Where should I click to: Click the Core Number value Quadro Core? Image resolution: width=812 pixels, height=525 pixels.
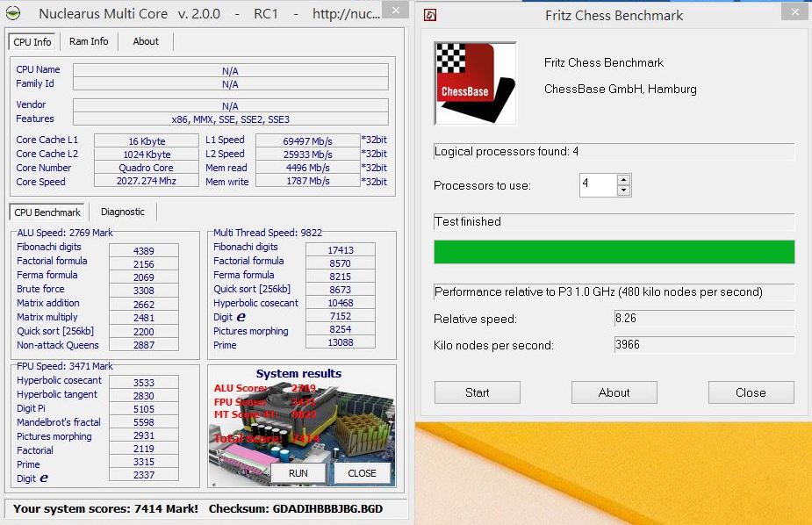pos(147,167)
